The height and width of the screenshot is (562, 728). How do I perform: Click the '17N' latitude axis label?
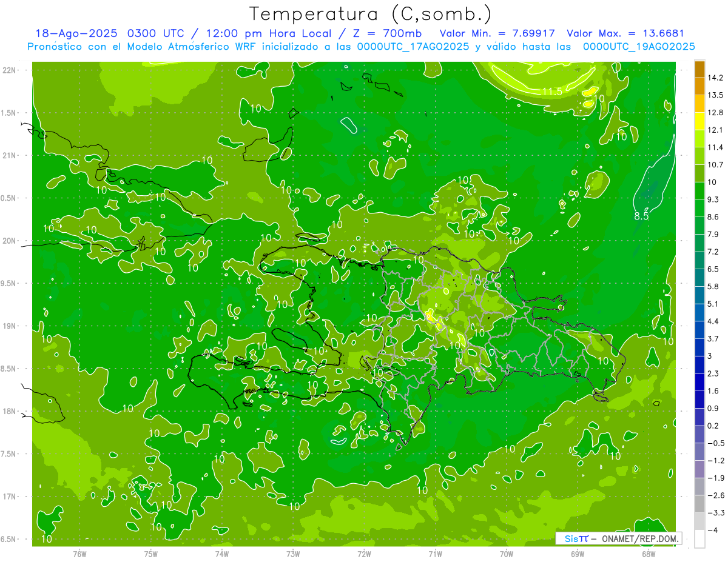pos(8,497)
